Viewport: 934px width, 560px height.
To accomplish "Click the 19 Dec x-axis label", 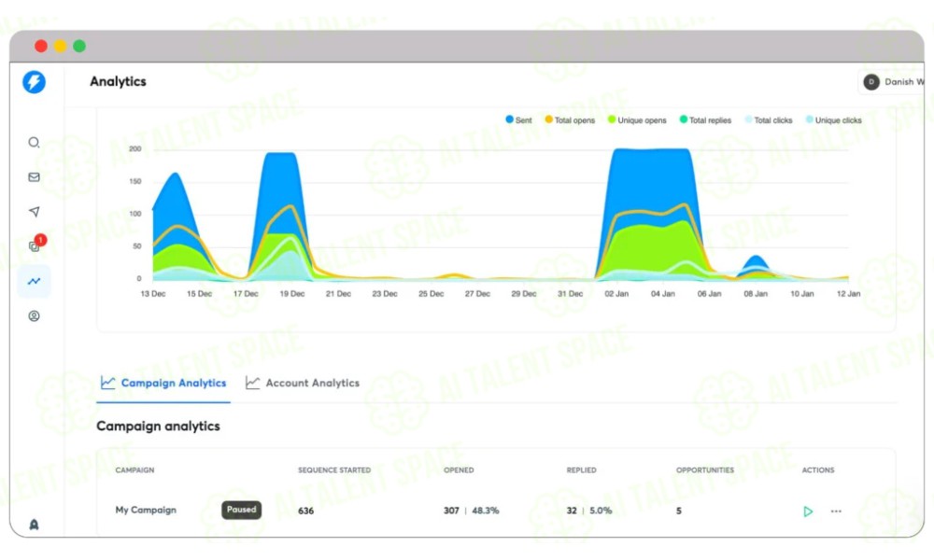I will tap(291, 294).
